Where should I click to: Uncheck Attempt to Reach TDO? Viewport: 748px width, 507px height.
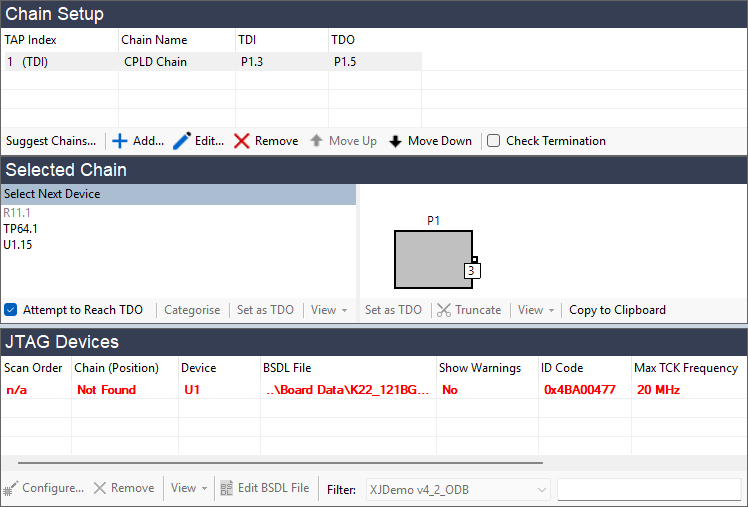10,310
